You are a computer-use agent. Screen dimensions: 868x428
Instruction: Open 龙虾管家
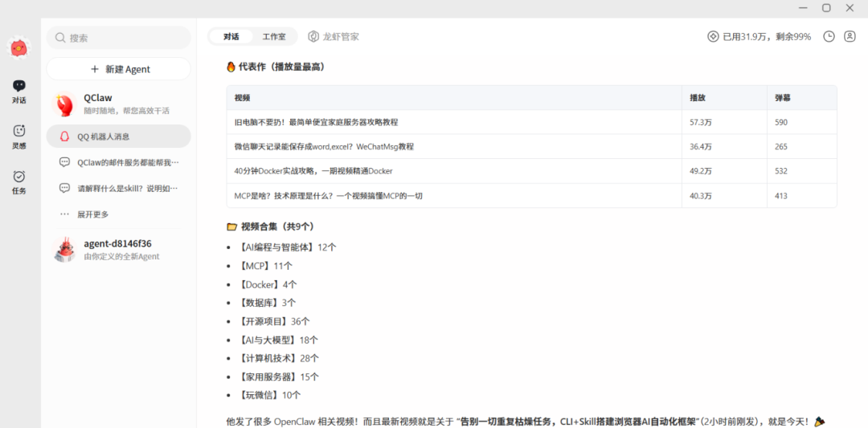(334, 36)
